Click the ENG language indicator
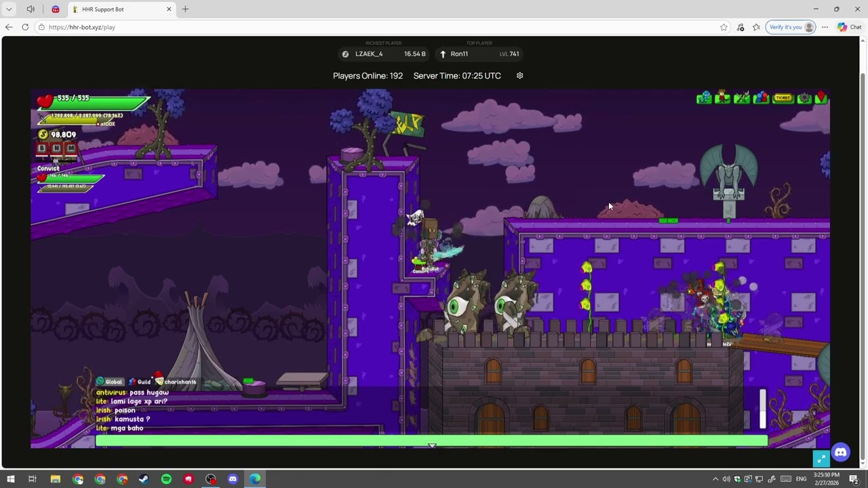Screen dimensions: 868x488 [802, 479]
